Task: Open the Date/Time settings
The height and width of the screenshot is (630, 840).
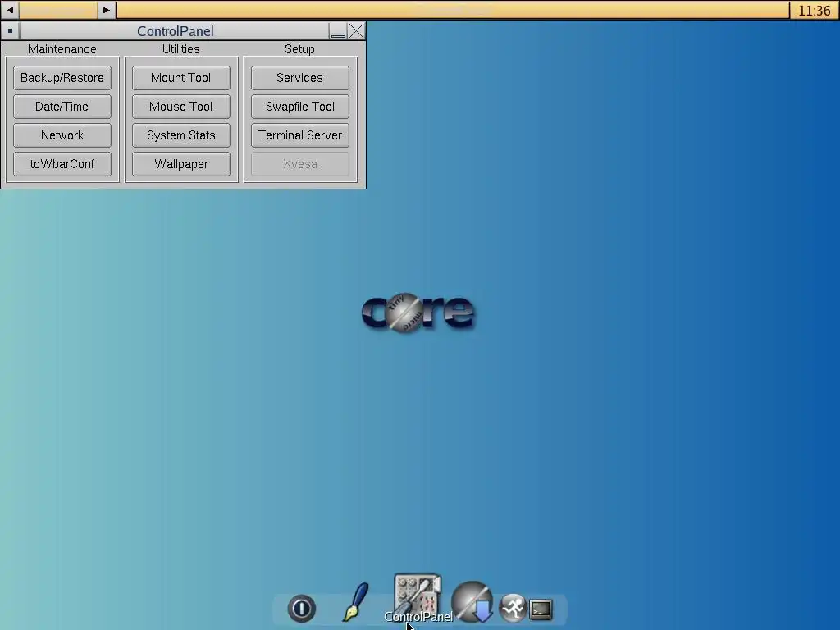Action: [62, 107]
